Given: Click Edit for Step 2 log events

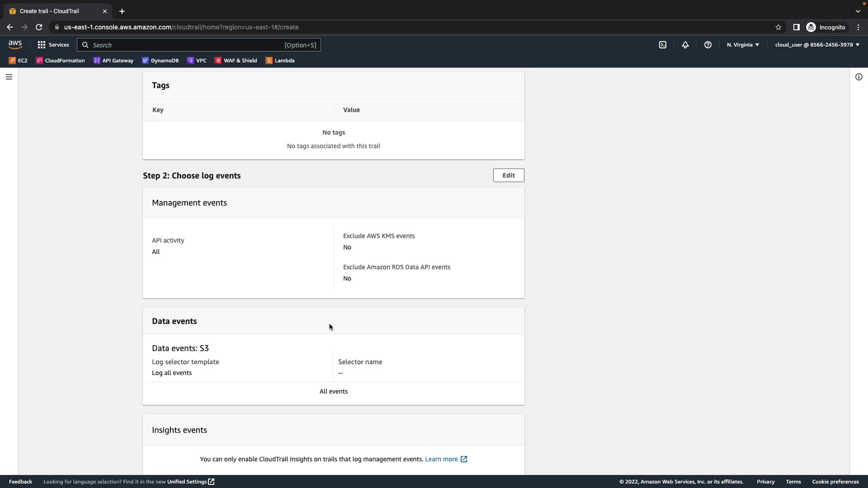Looking at the screenshot, I should coord(508,175).
